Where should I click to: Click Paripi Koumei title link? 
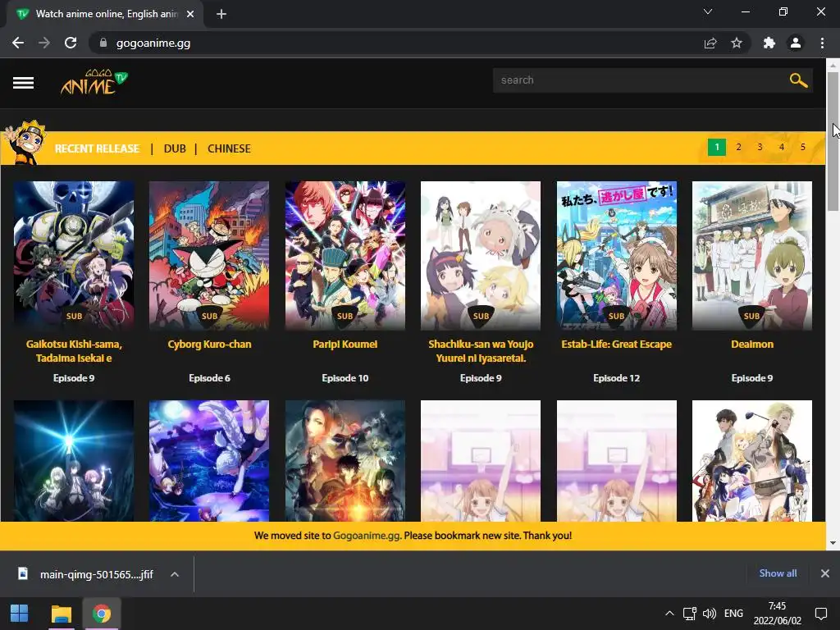(345, 344)
